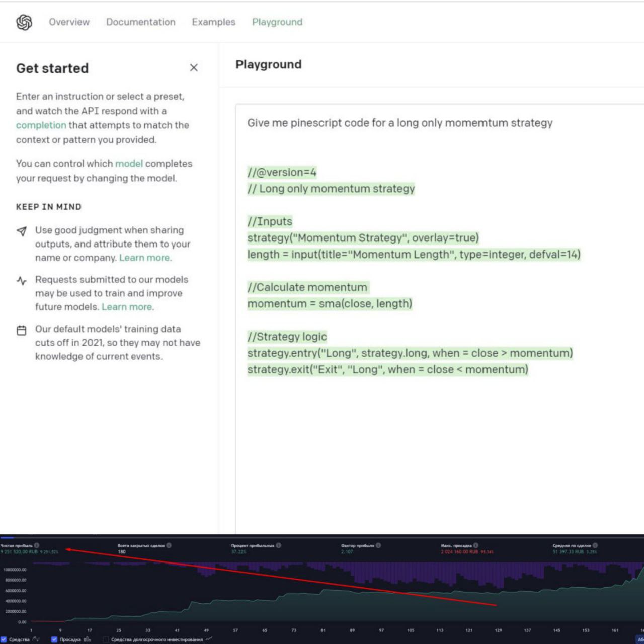Viewport: 644px width, 644px height.
Task: Click the line chart icon beside 'Средства'
Action: click(36, 639)
